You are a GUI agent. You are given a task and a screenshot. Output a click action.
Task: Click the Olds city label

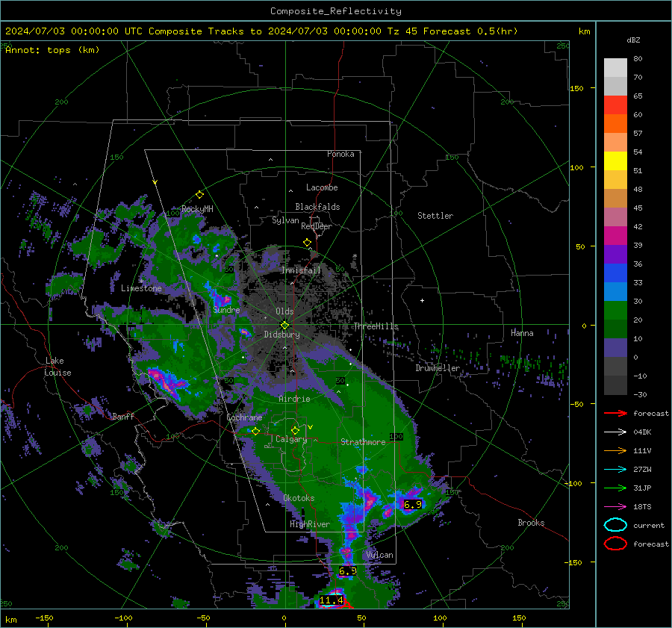[x=284, y=311]
